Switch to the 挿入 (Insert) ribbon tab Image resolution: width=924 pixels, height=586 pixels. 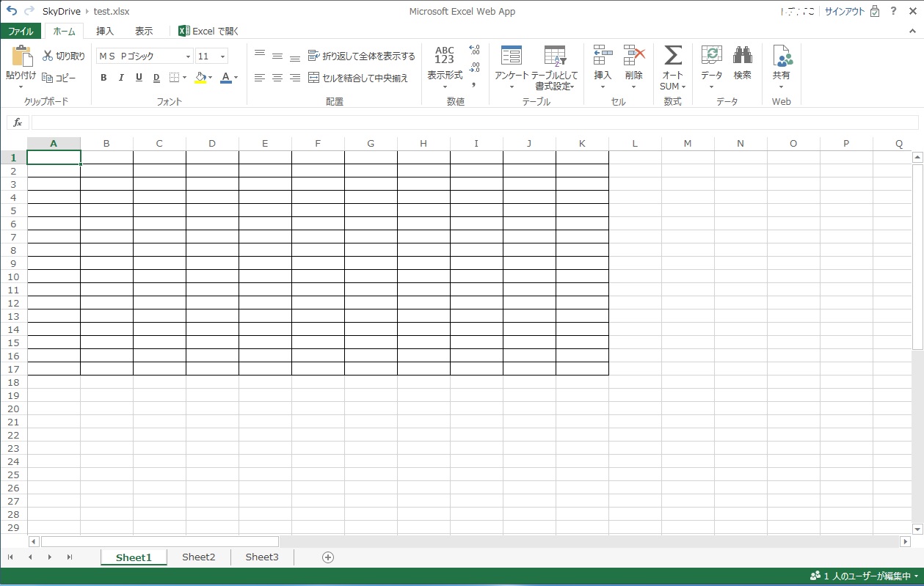(x=105, y=31)
